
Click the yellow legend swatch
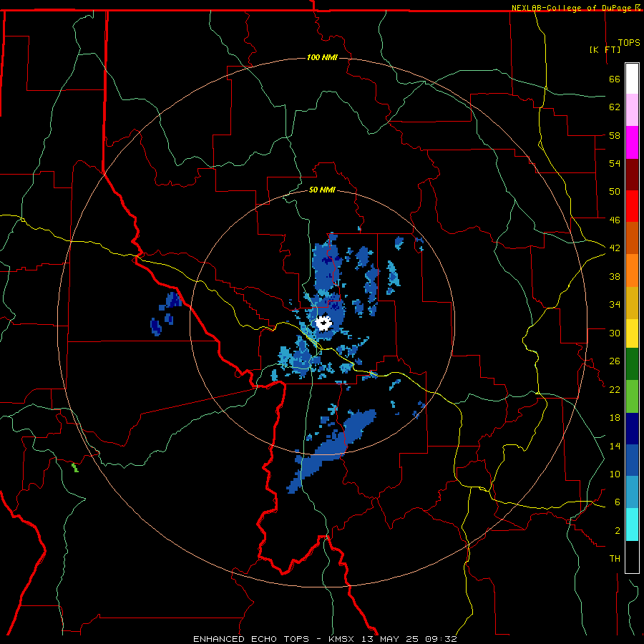(632, 333)
